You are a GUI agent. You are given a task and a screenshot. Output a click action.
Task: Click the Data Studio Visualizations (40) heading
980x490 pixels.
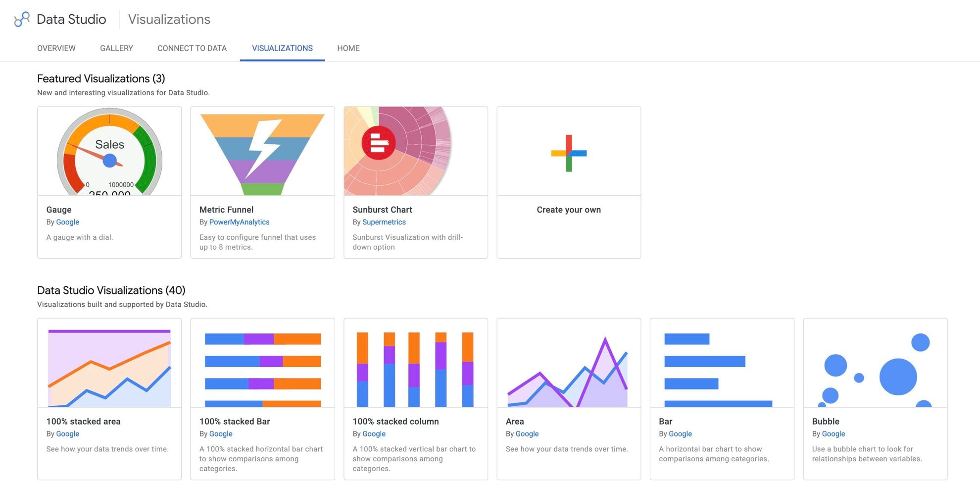(111, 290)
